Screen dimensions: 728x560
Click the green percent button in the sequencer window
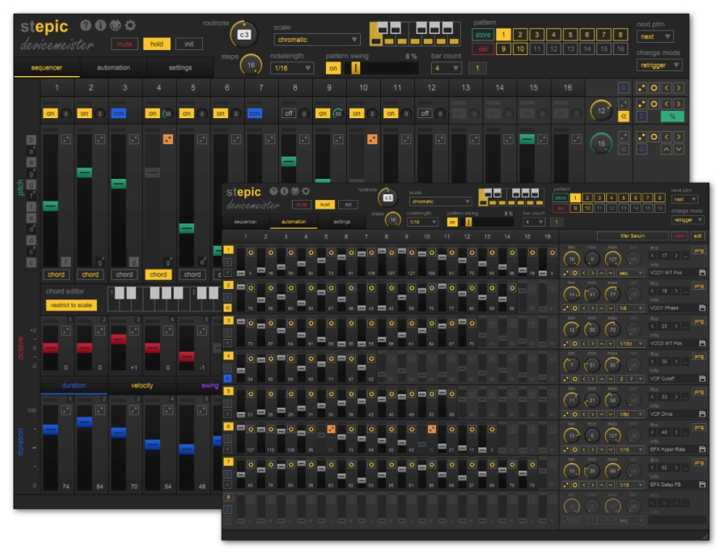point(672,117)
